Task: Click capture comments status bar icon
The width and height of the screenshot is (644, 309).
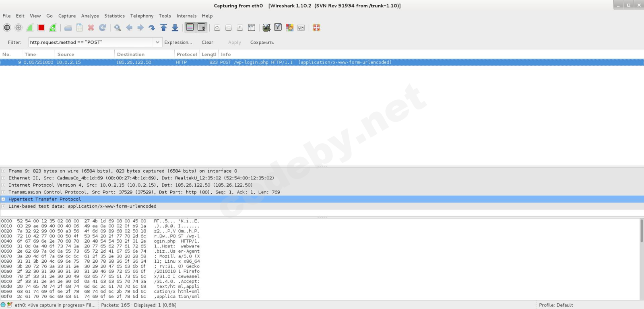Action: tap(10, 305)
